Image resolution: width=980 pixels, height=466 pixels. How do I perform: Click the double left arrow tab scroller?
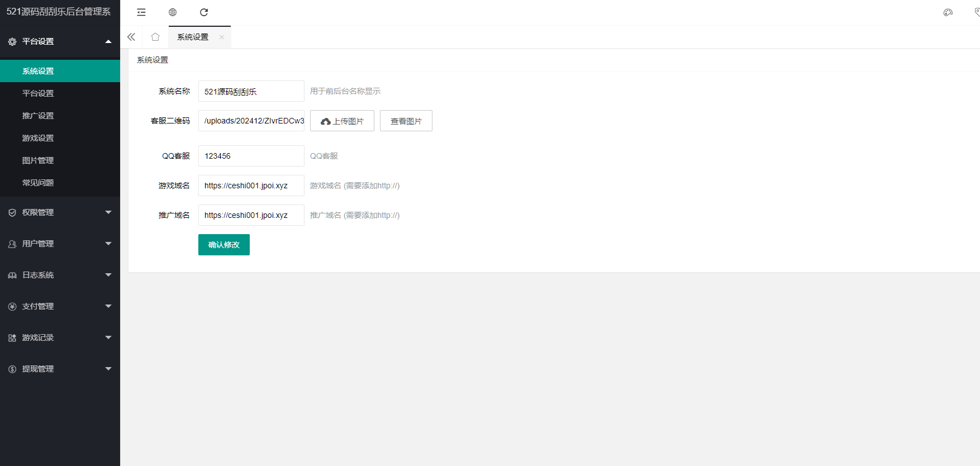(131, 37)
